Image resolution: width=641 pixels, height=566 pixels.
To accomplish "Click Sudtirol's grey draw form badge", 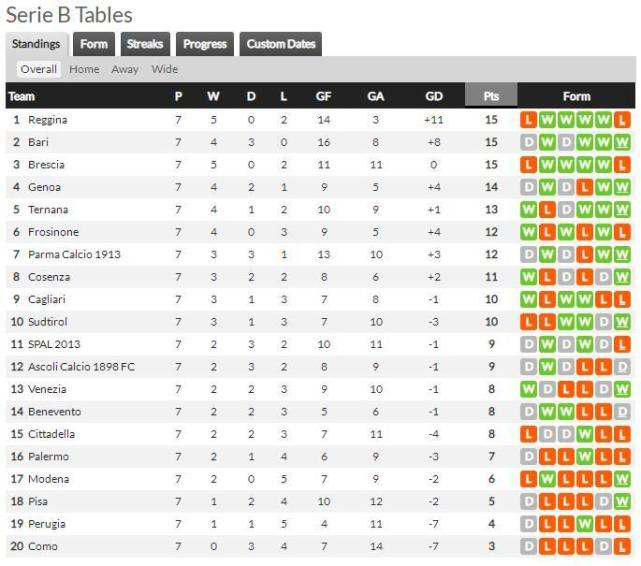I will [x=604, y=322].
